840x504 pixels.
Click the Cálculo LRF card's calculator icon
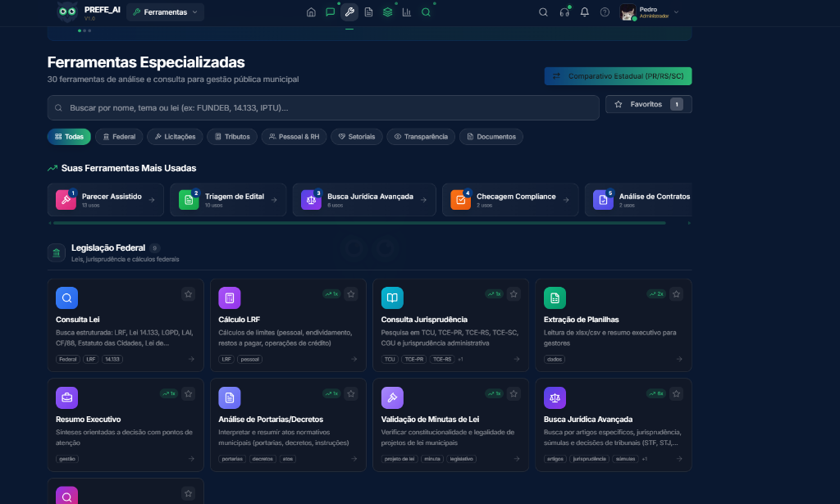[230, 298]
